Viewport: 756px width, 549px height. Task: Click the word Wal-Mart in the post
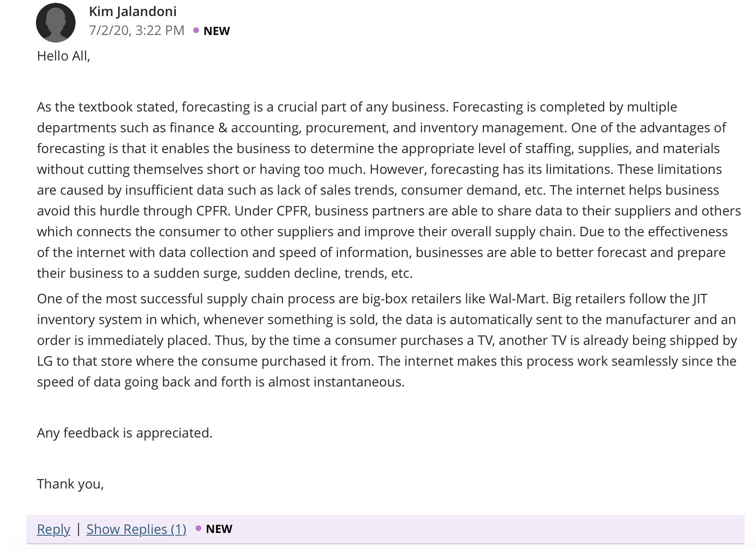pyautogui.click(x=518, y=299)
